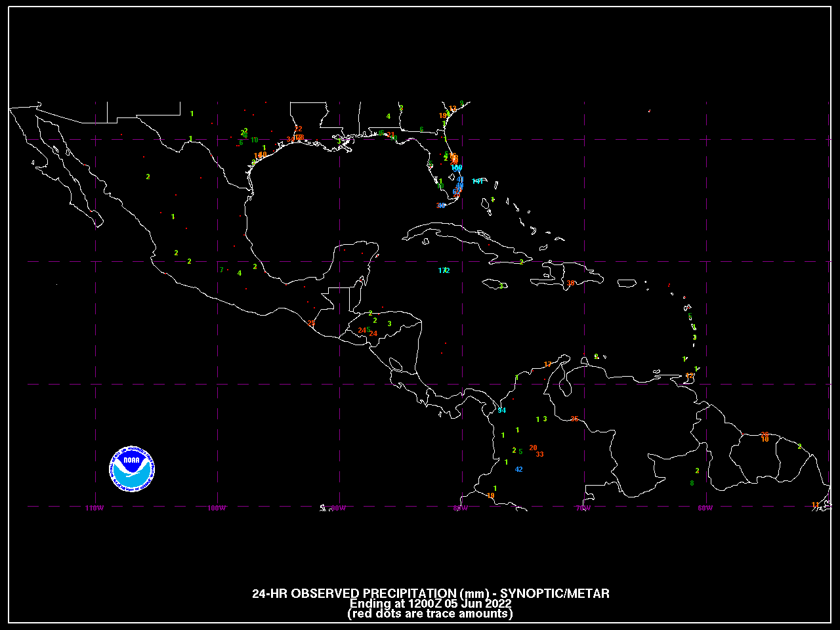Click the '60W' longitude label
The height and width of the screenshot is (630, 840).
(x=705, y=509)
